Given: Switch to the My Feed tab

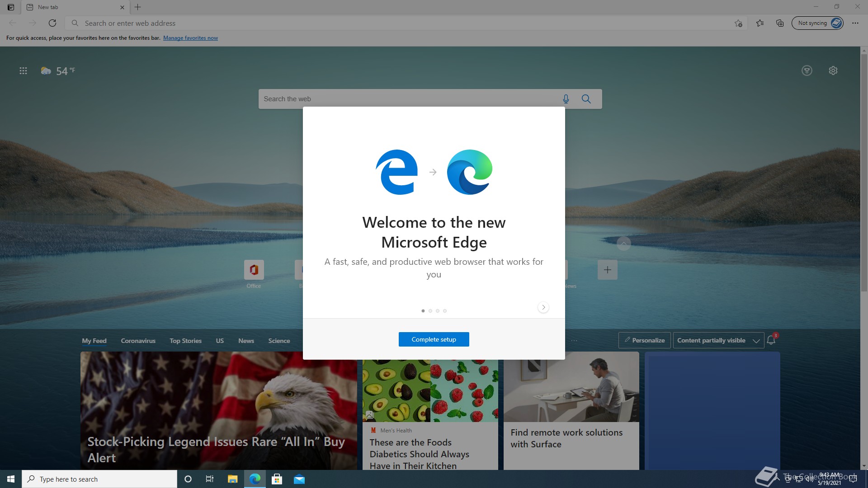Looking at the screenshot, I should point(94,341).
